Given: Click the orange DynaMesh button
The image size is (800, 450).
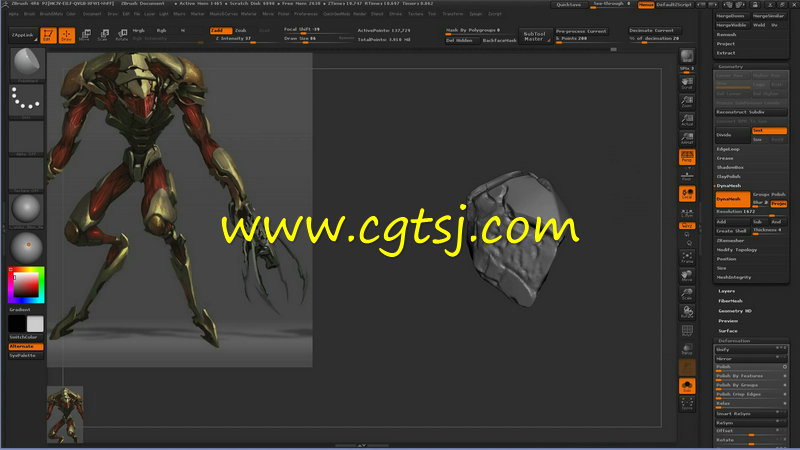Looking at the screenshot, I should (732, 199).
